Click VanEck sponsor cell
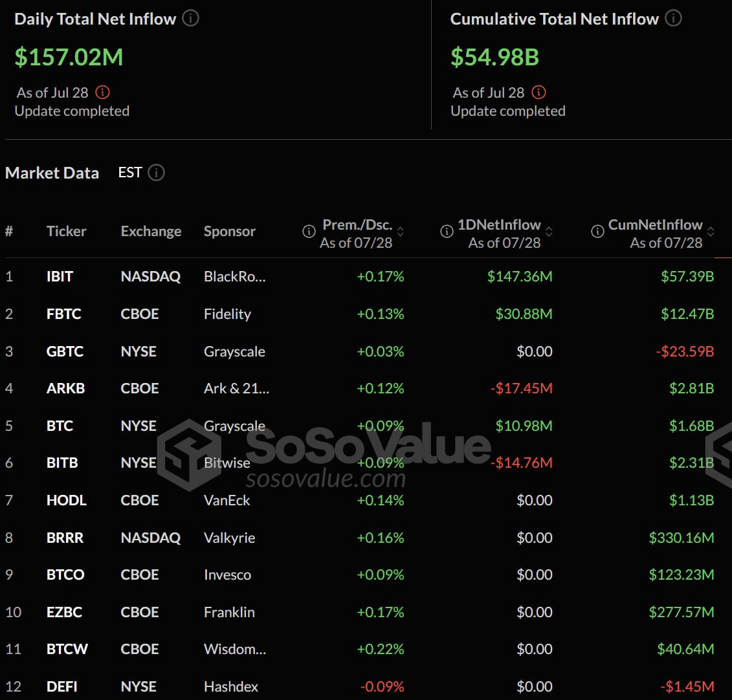This screenshot has height=700, width=732. point(227,500)
